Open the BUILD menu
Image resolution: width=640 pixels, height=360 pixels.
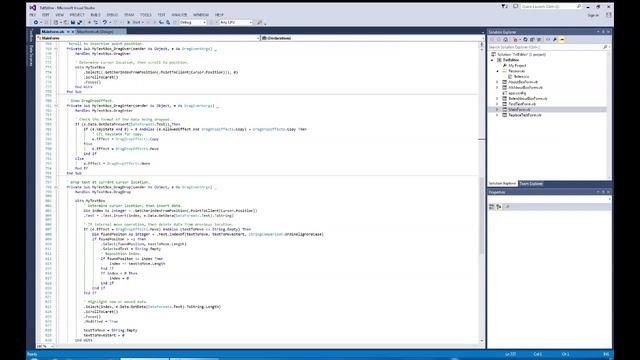click(x=96, y=15)
